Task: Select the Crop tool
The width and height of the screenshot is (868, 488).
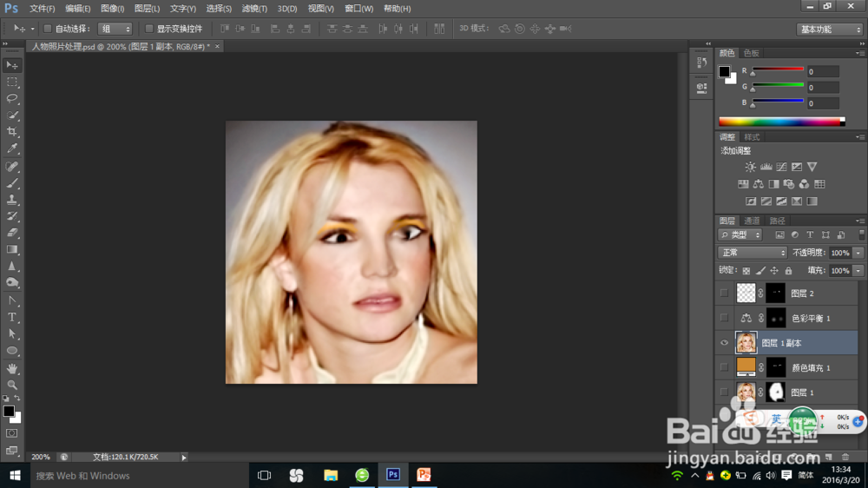Action: (x=12, y=132)
